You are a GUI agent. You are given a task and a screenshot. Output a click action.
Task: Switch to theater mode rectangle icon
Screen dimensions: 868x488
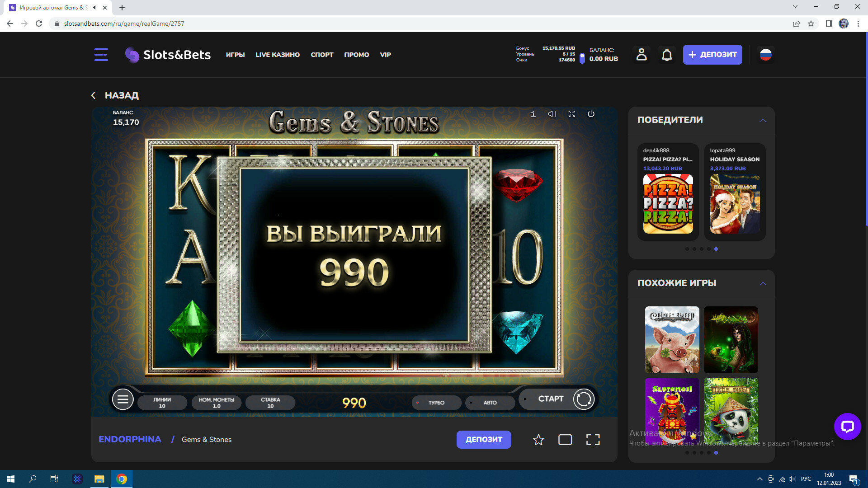(565, 440)
